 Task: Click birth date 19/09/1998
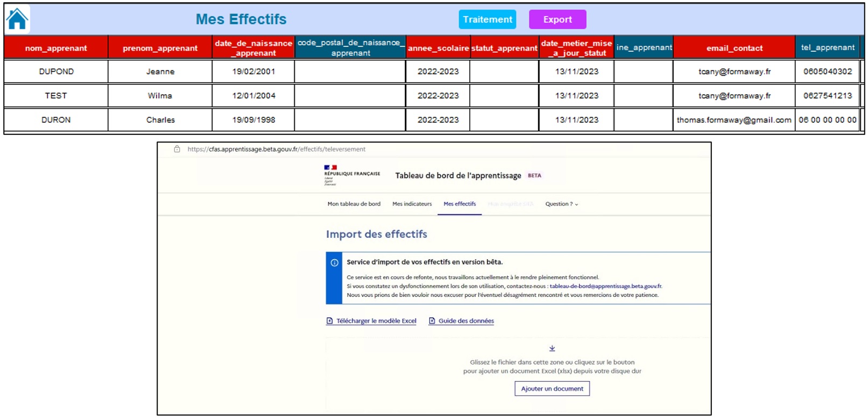point(253,120)
